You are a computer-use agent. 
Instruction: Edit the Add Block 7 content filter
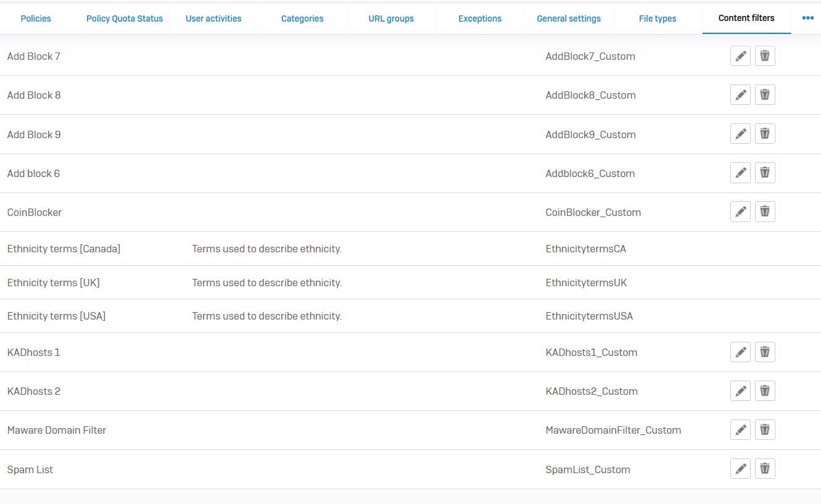coord(740,56)
